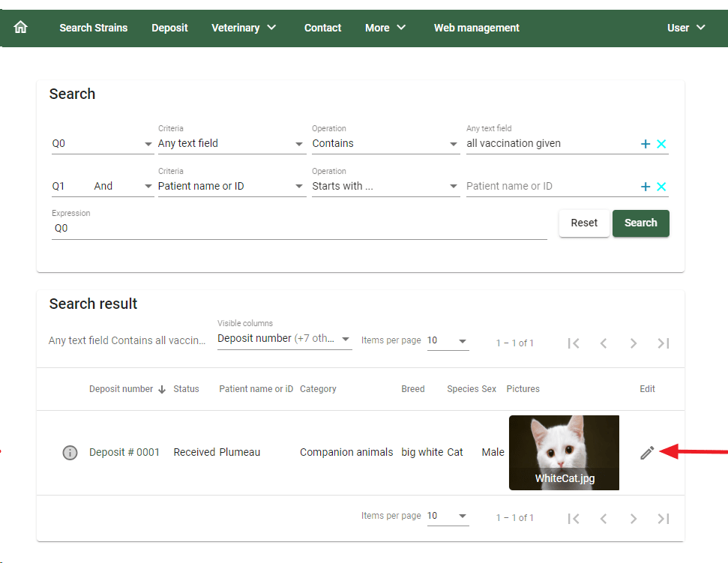Remove the Q0 search condition
The image size is (728, 563).
tap(661, 144)
